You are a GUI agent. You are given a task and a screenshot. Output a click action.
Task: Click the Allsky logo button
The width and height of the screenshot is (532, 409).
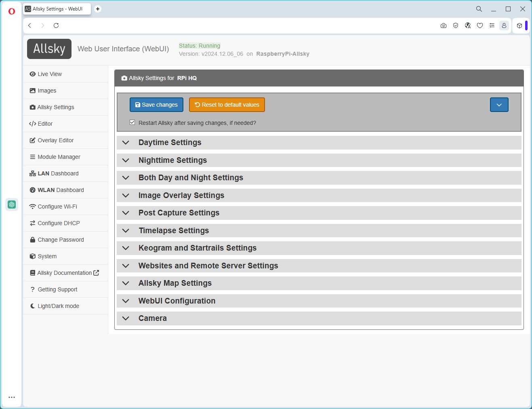click(49, 49)
